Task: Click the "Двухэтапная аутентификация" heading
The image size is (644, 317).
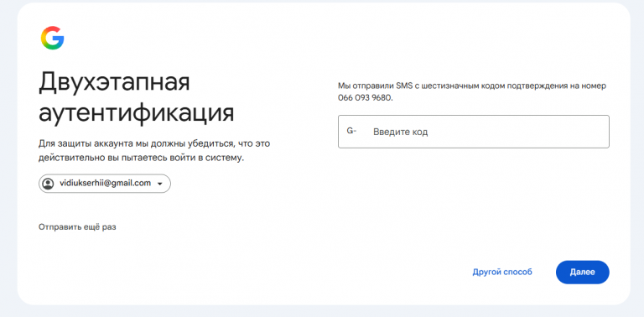Action: pos(137,98)
